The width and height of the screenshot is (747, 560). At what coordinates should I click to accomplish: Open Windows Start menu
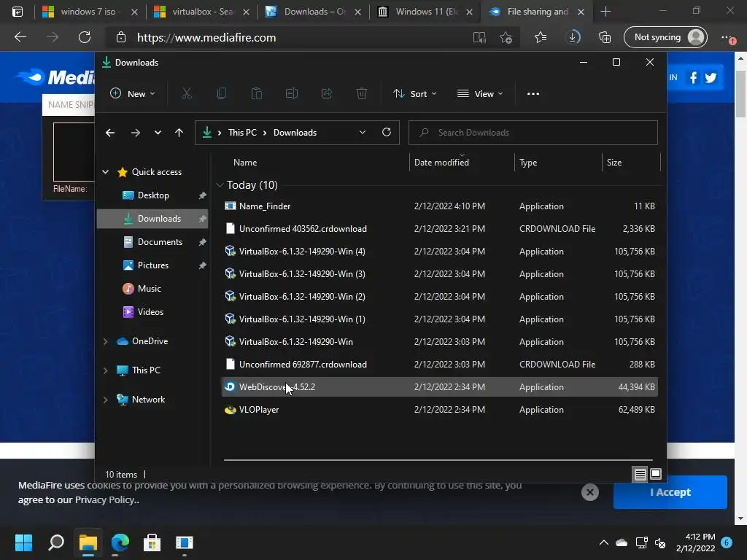click(x=23, y=542)
